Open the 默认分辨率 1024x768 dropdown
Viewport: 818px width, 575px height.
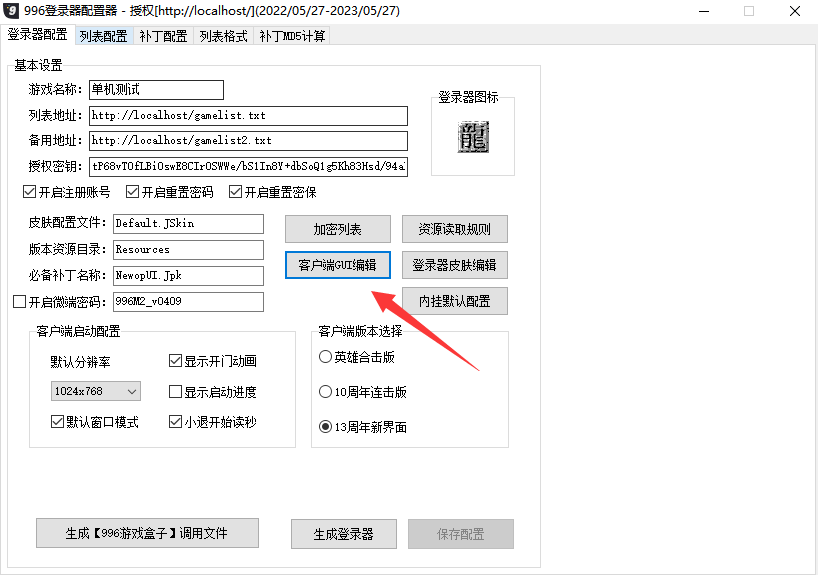point(95,391)
